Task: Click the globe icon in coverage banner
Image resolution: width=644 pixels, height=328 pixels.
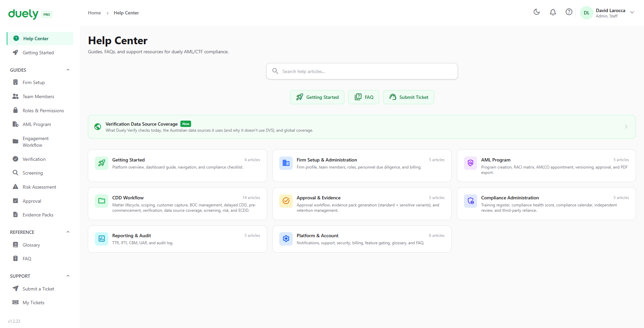Action: 98,127
